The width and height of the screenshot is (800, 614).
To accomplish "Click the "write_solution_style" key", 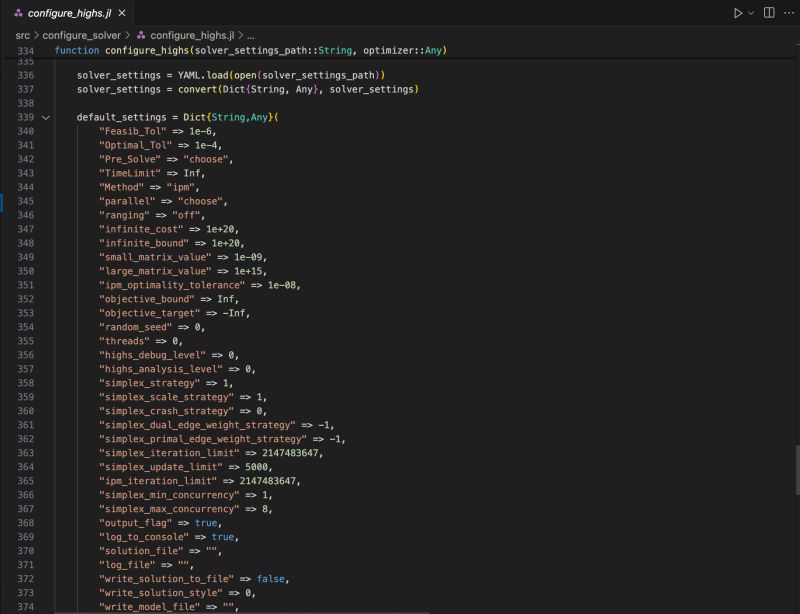I will click(x=161, y=593).
